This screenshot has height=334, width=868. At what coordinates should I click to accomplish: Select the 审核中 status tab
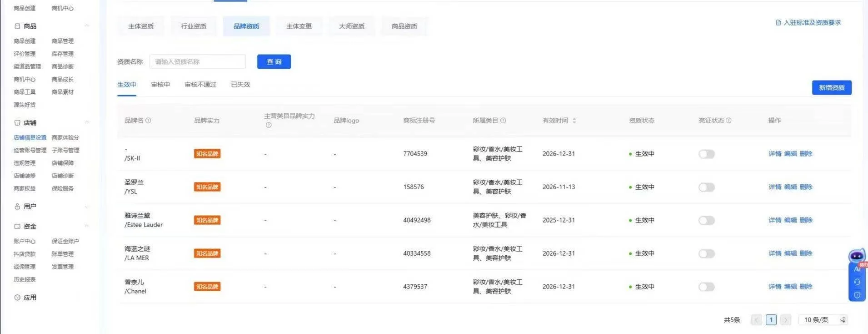tap(160, 85)
